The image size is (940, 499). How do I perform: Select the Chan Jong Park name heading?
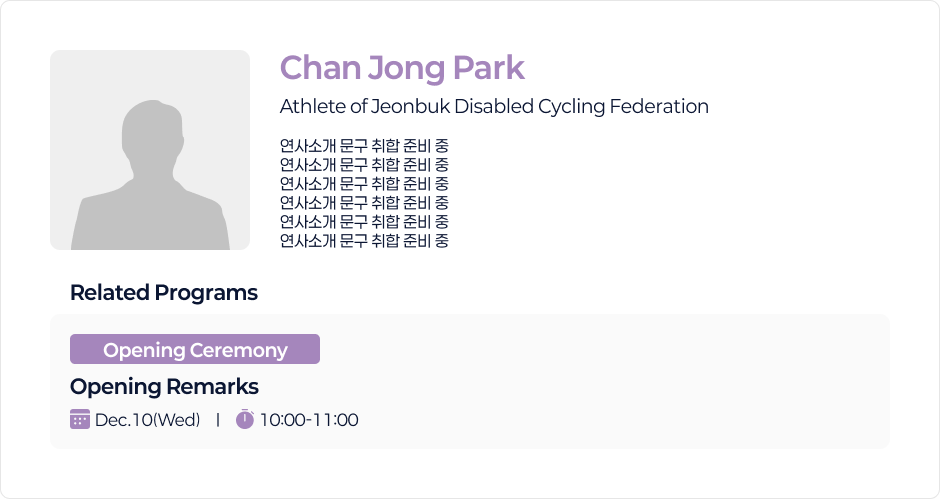(x=402, y=68)
